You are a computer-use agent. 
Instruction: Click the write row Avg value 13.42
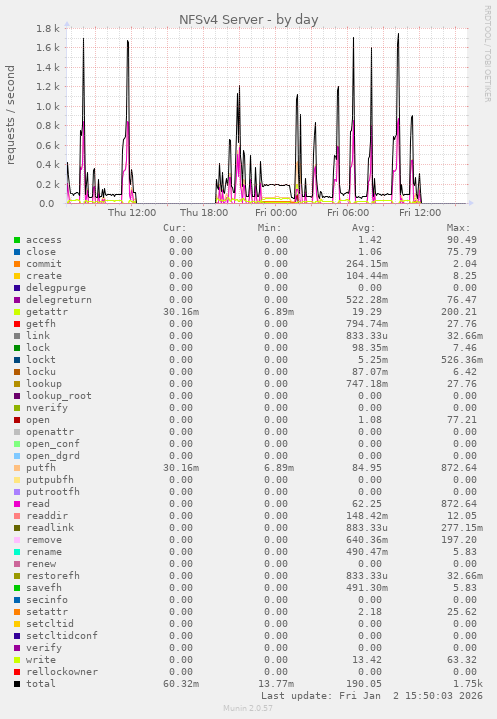pos(367,660)
